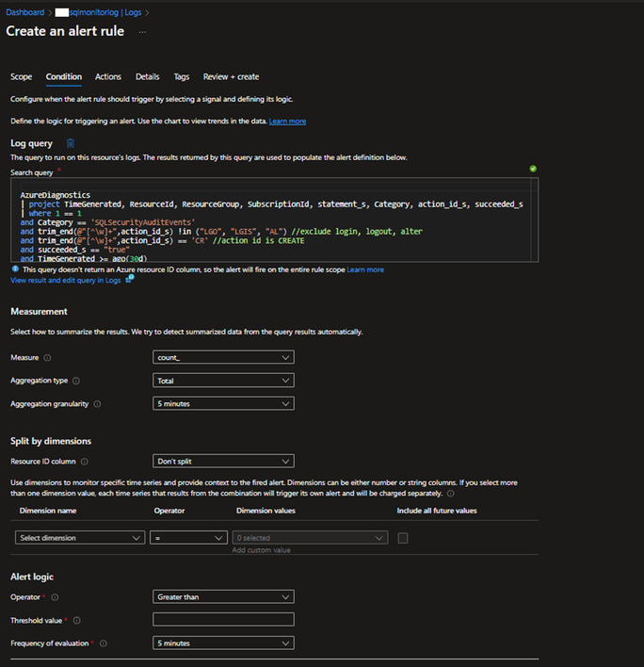Image resolution: width=644 pixels, height=667 pixels.
Task: Click the Split by dimensions heading
Action: [x=51, y=441]
